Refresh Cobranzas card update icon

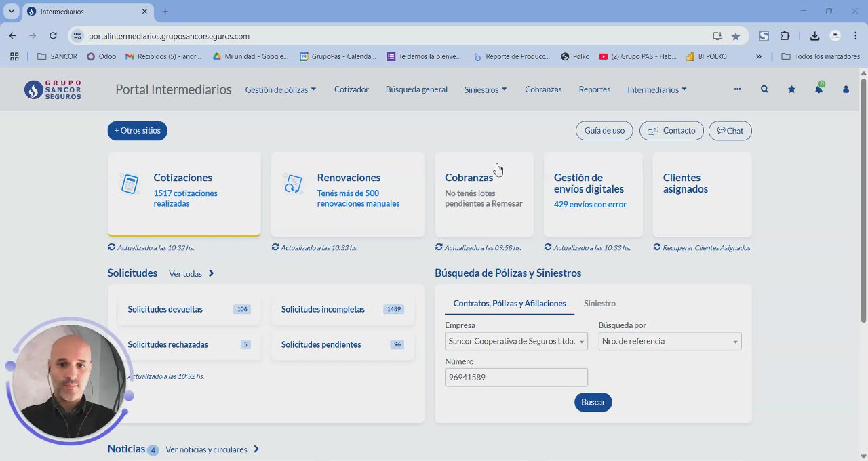click(x=439, y=247)
